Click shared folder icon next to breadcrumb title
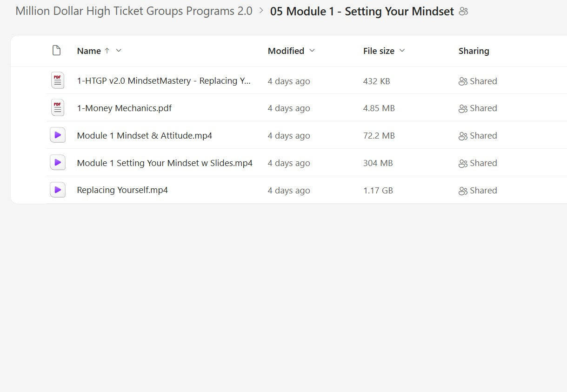The height and width of the screenshot is (392, 567). pyautogui.click(x=463, y=12)
